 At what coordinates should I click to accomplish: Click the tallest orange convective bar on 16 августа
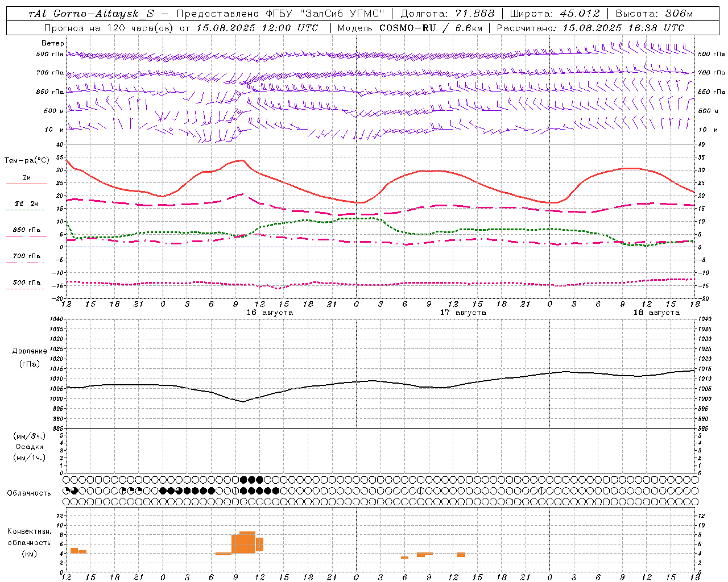point(247,542)
